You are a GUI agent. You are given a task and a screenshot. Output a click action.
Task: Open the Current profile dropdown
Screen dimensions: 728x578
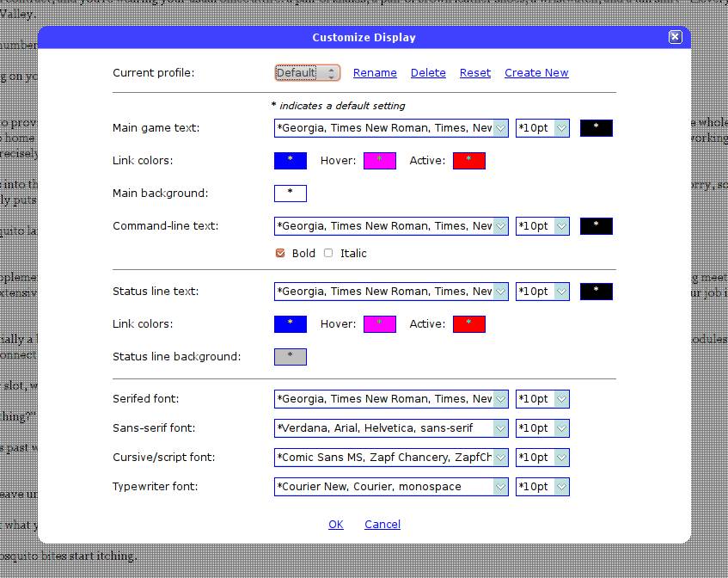click(x=308, y=73)
